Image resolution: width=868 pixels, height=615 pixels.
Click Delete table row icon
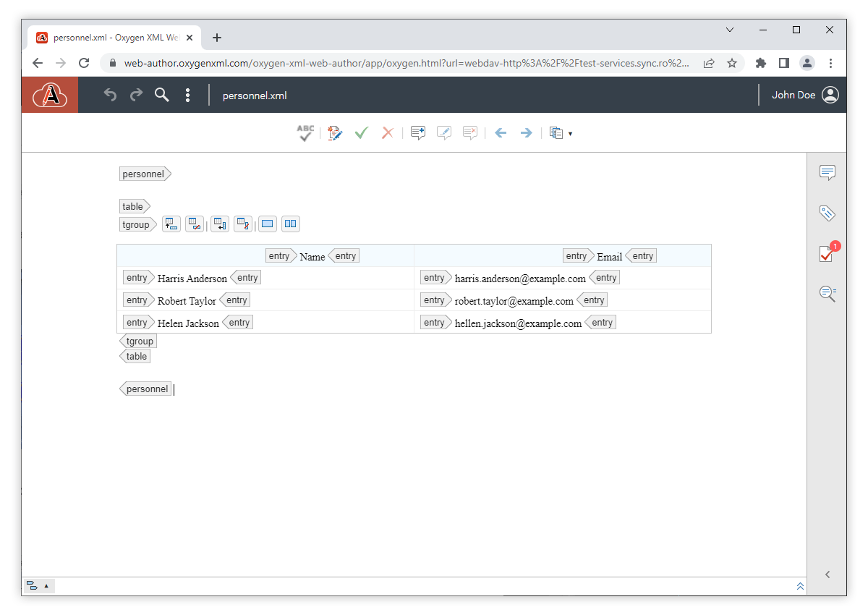point(195,224)
